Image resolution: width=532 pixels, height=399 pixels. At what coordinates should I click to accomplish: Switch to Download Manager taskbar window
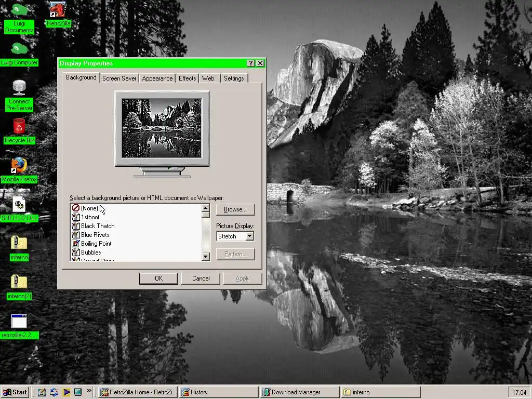(300, 392)
